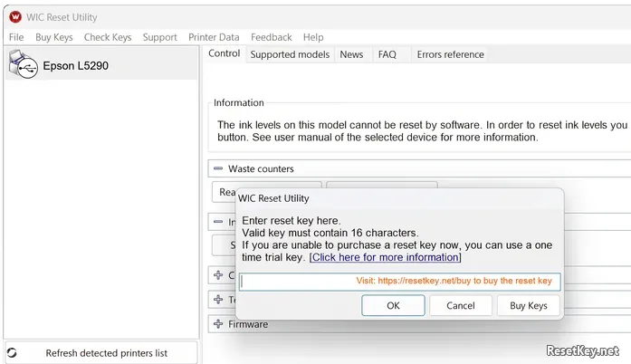
Task: Click the Firmware section label
Action: [x=248, y=324]
